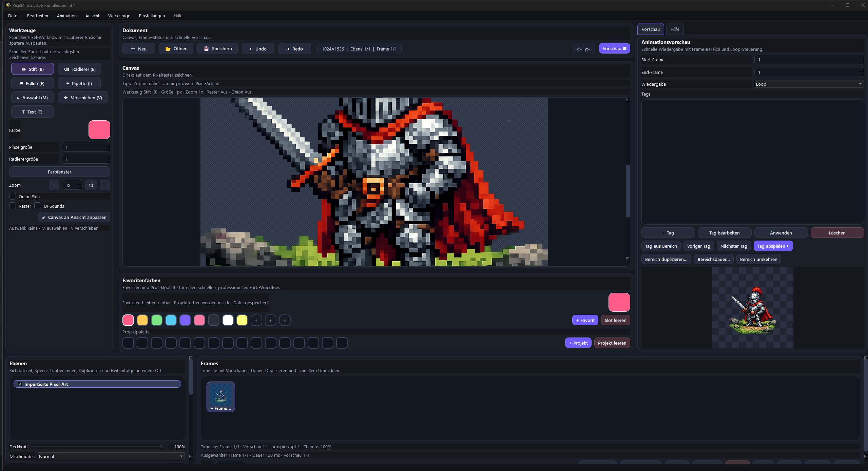Toggle the Raster grid checkbox

point(13,206)
